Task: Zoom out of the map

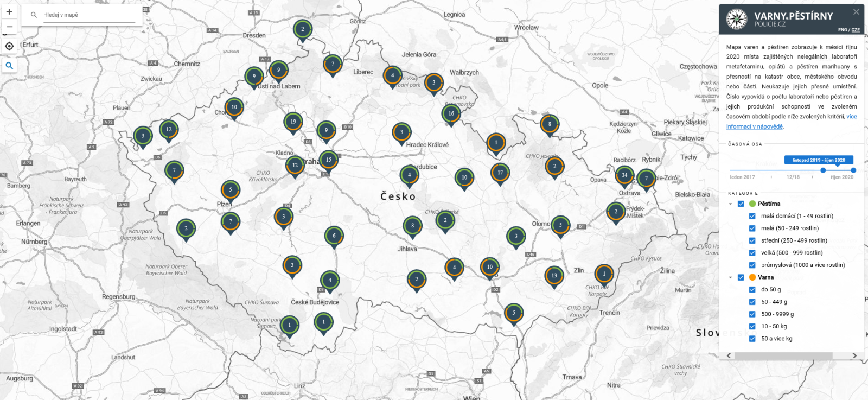Action: pos(9,27)
